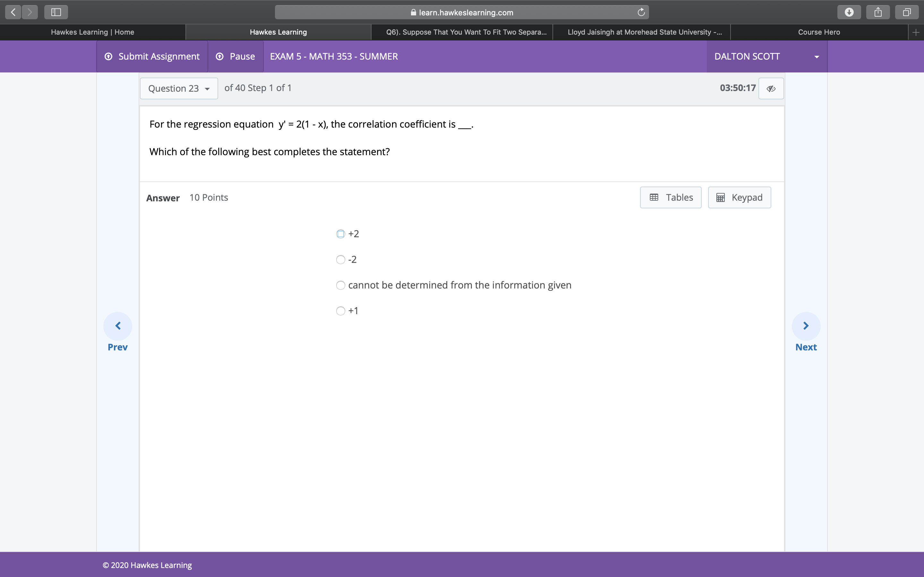
Task: Choose 'cannot be determined from the information given'
Action: point(340,285)
